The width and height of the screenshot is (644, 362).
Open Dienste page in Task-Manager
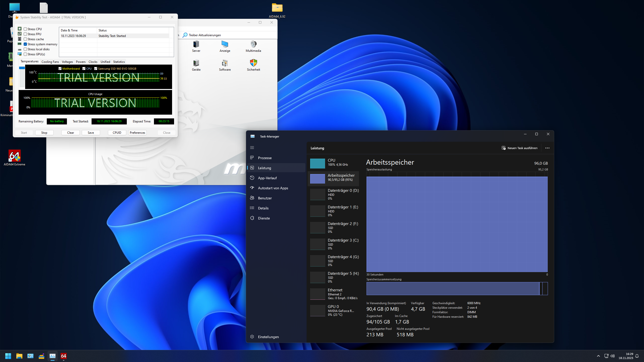[x=276, y=218]
